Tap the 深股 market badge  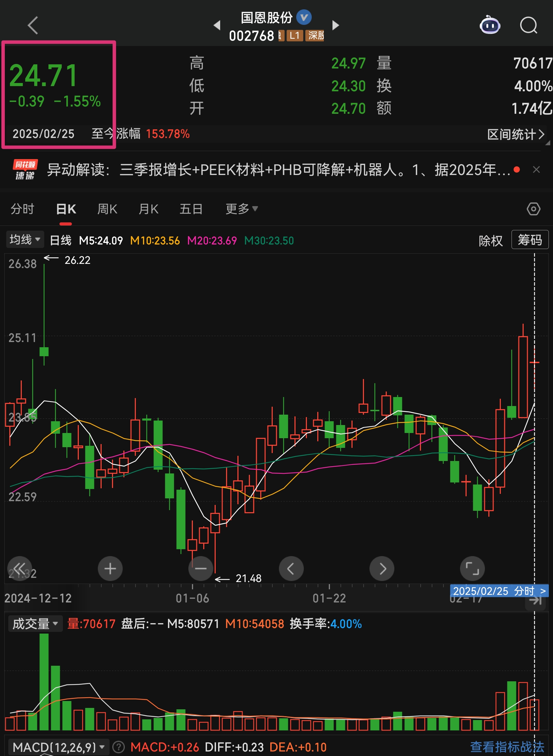tap(315, 35)
